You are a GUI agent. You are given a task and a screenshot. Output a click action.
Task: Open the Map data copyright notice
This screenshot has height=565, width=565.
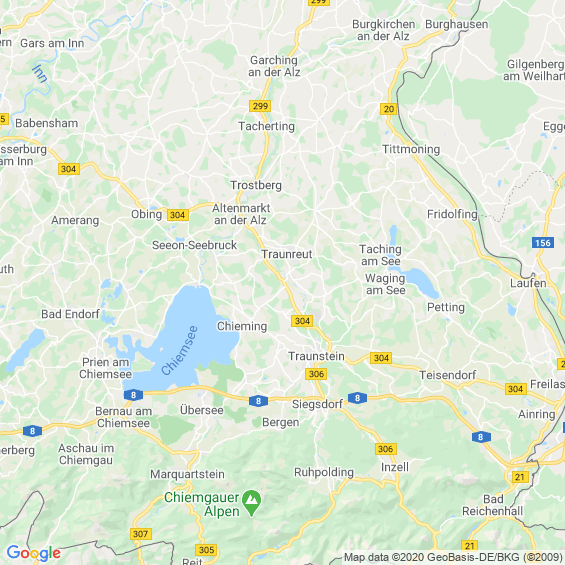(453, 558)
